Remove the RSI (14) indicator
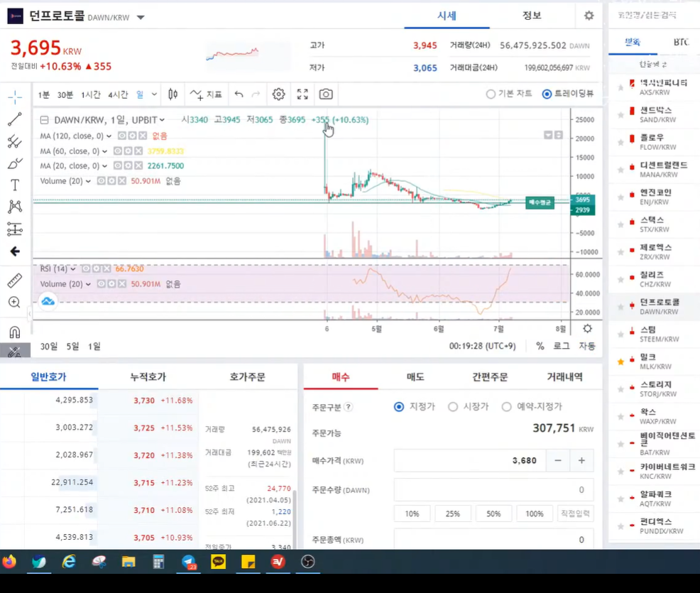 [x=106, y=268]
